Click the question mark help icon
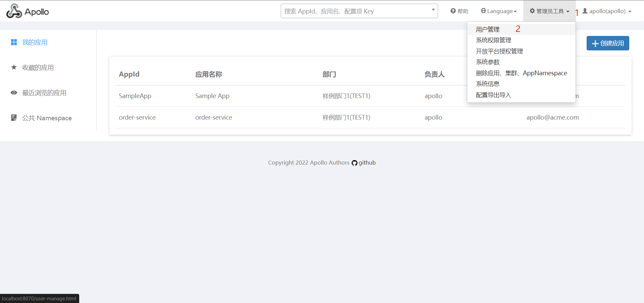 click(x=453, y=11)
